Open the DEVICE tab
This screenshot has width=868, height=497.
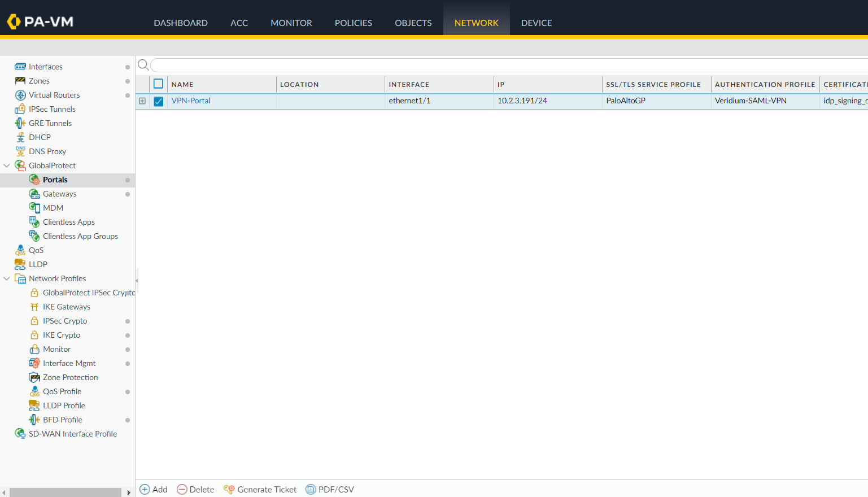tap(536, 23)
